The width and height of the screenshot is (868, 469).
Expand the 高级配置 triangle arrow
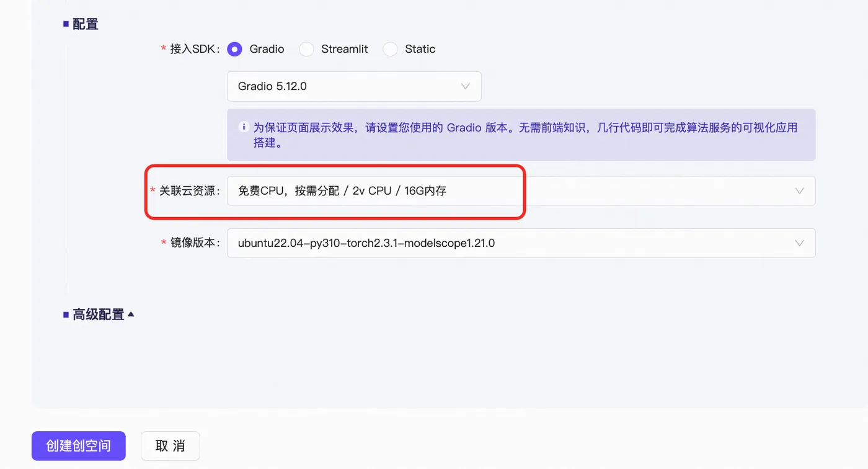(131, 315)
